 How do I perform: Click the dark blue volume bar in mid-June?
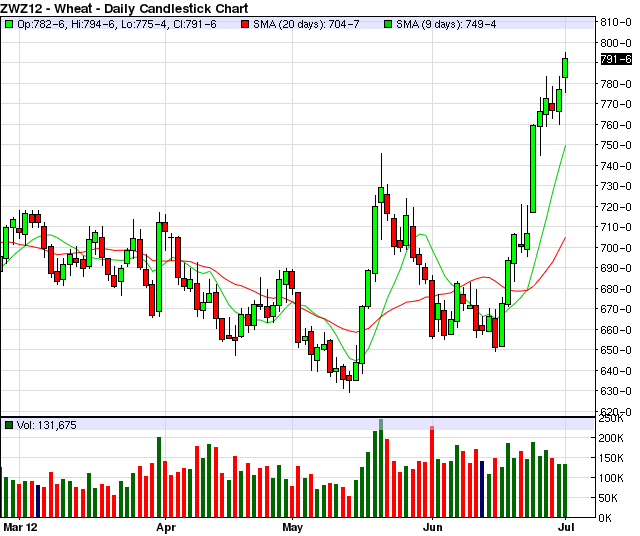click(482, 489)
